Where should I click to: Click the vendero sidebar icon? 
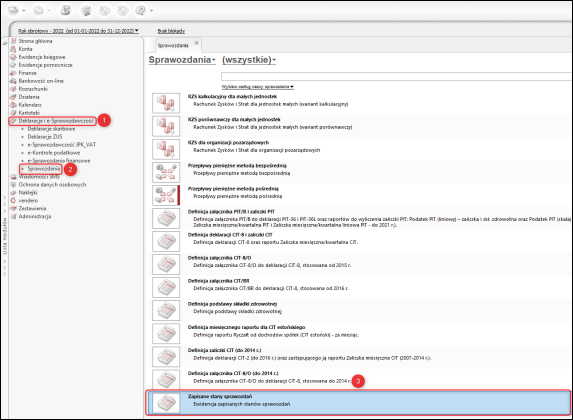[13, 200]
